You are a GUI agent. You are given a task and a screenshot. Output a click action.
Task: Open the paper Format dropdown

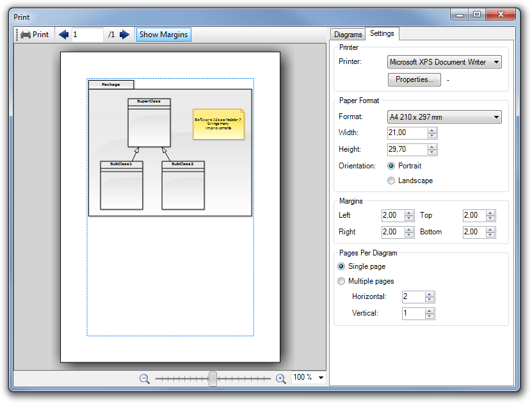pyautogui.click(x=444, y=117)
